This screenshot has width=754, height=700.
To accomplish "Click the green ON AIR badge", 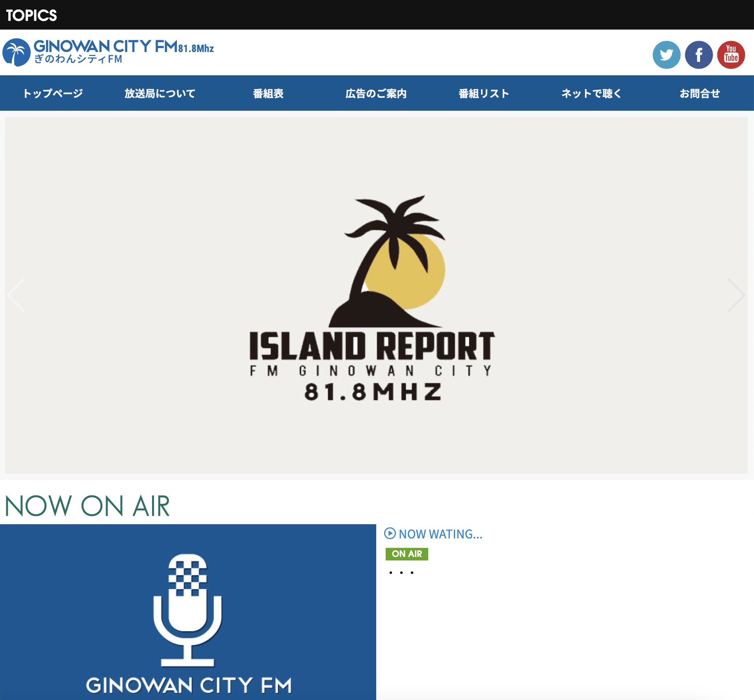I will (x=407, y=554).
